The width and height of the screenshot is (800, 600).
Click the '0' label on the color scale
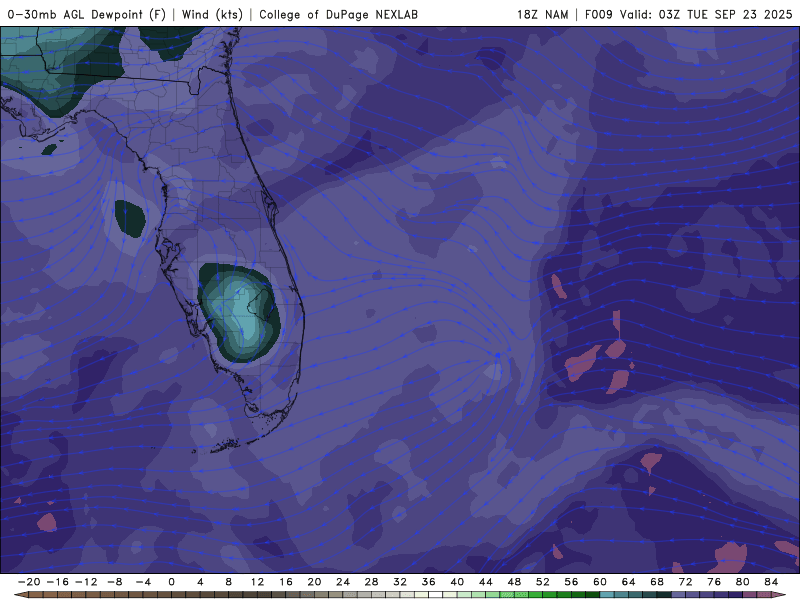[x=171, y=582]
